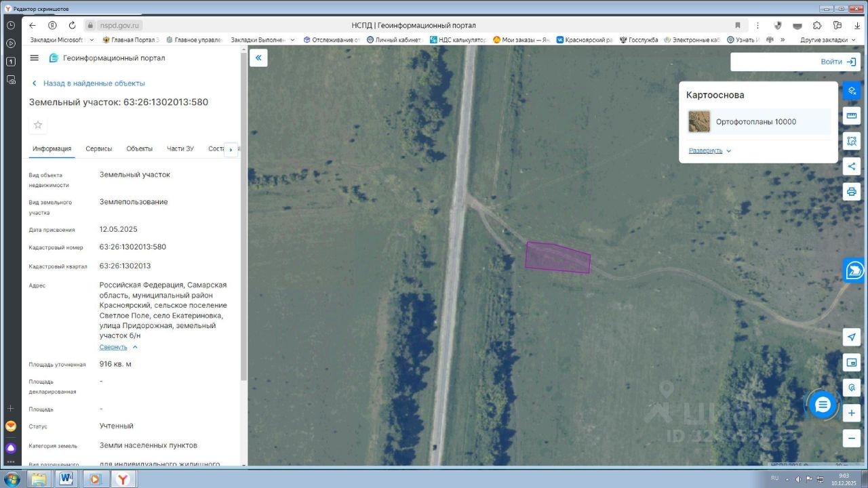Open the partially visible Состав tab
868x488 pixels.
[216, 148]
